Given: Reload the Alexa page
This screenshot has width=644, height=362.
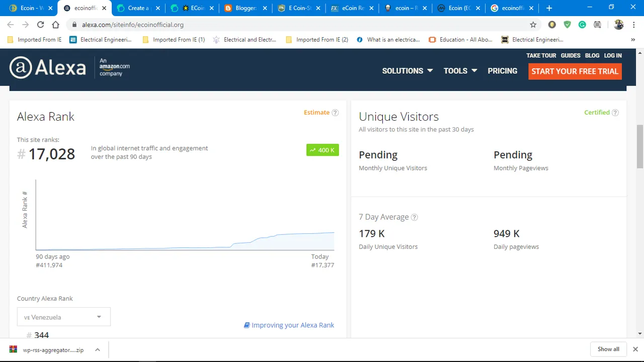Looking at the screenshot, I should tap(40, 25).
